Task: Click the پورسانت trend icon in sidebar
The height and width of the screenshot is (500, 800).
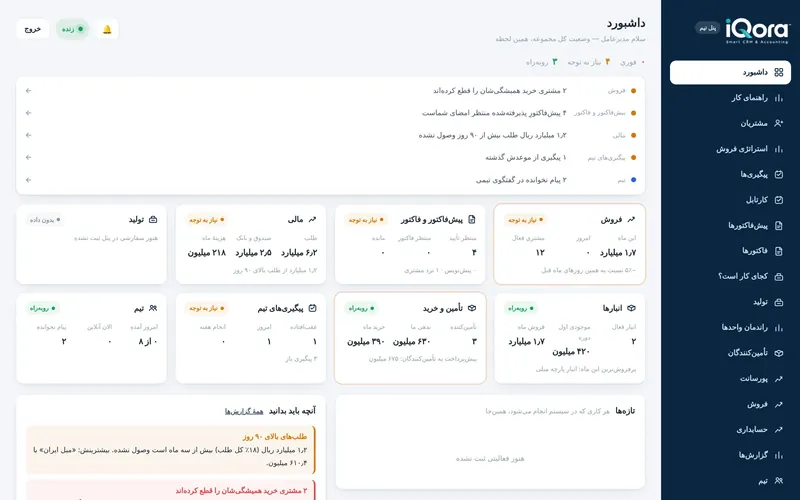Action: click(x=779, y=379)
